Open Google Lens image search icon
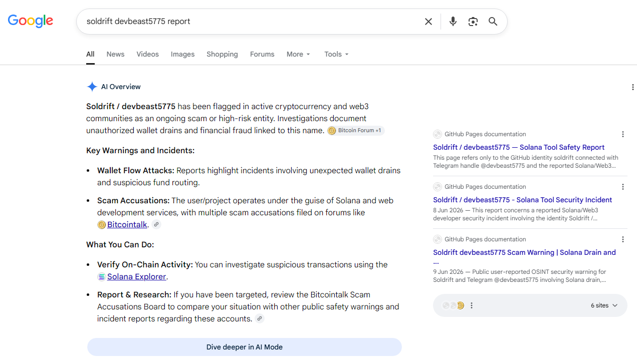 (473, 22)
